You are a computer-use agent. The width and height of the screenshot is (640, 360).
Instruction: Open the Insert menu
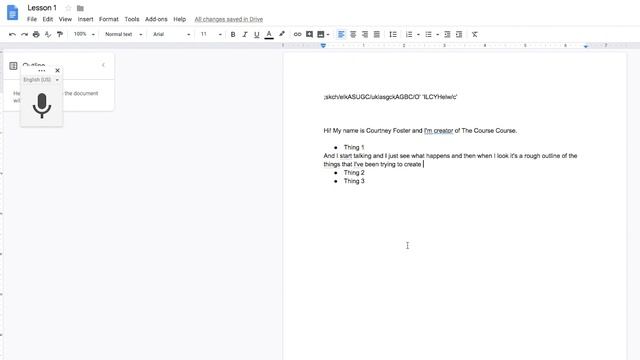tap(85, 19)
